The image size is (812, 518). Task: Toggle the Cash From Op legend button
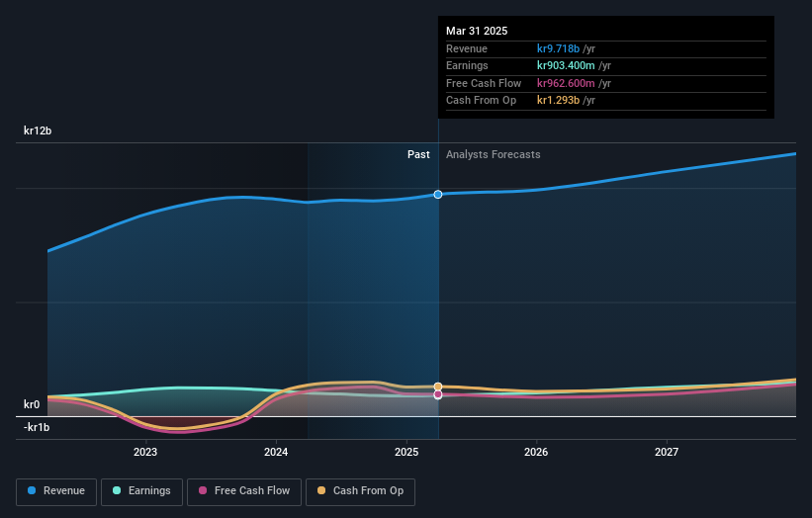pos(360,491)
